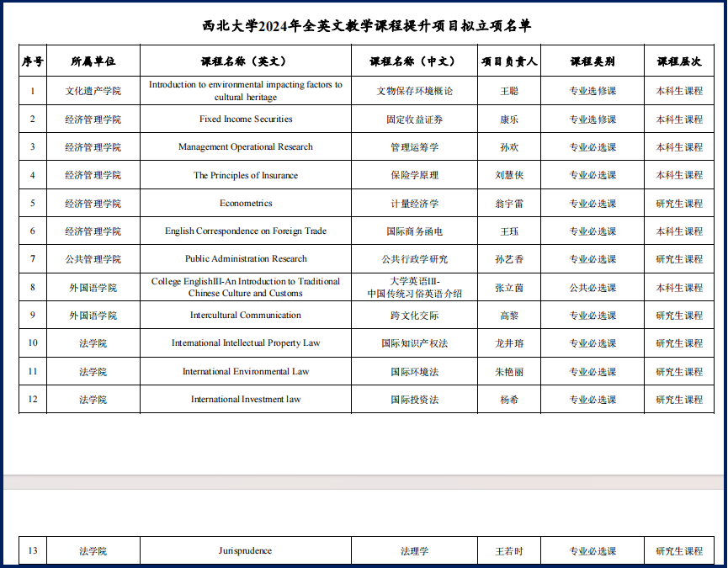Click the document title 西北大学2024年全英文教学课程提升项目拟立项名单
Image resolution: width=728 pixels, height=568 pixels.
coord(367,26)
